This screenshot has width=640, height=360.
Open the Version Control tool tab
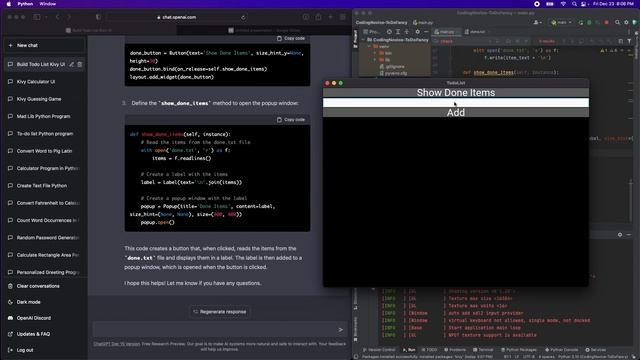[378, 350]
